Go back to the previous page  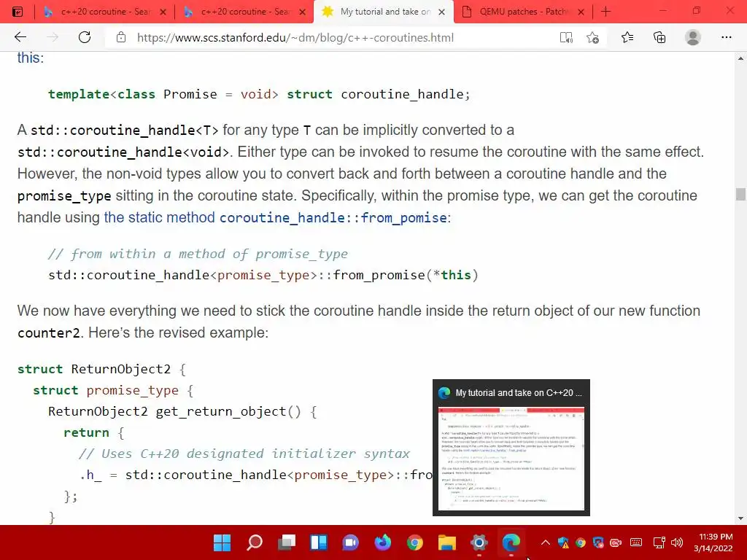point(20,37)
